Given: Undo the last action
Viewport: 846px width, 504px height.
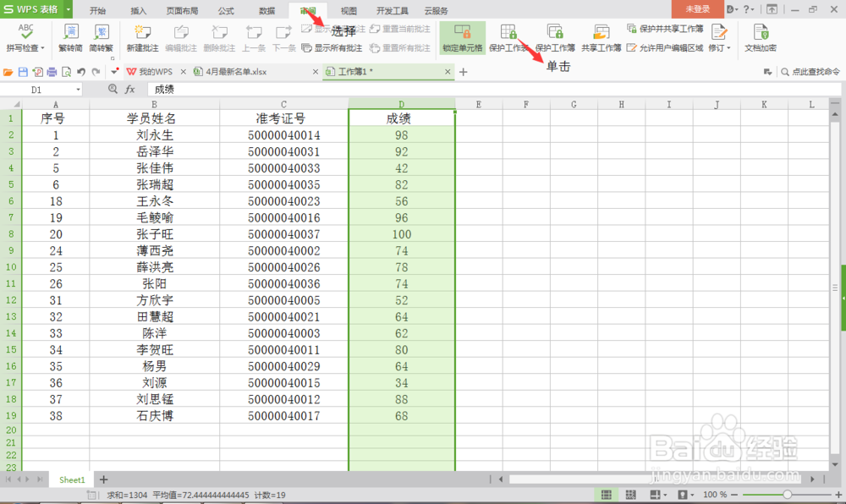Looking at the screenshot, I should click(x=81, y=72).
